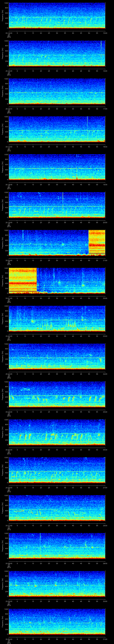Click the '21:00' end-of-axis label
The height and width of the screenshot is (644, 114).
coord(105,260)
